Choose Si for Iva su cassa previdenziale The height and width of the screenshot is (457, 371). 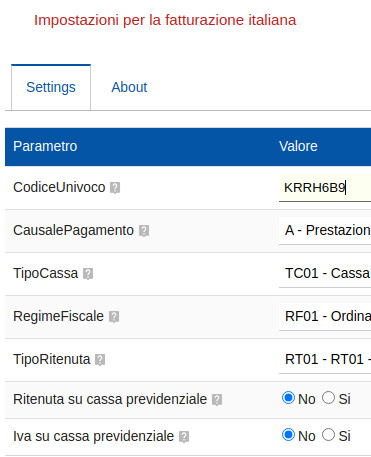pos(328,435)
